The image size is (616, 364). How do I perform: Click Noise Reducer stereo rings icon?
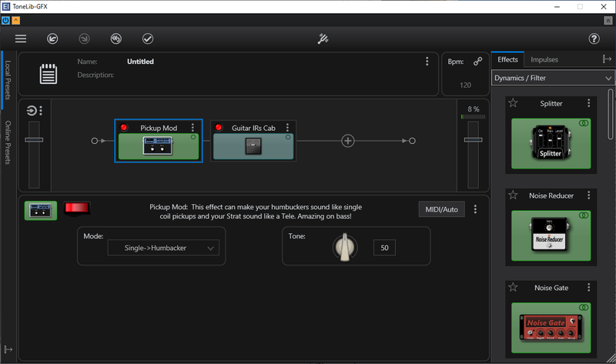(584, 215)
